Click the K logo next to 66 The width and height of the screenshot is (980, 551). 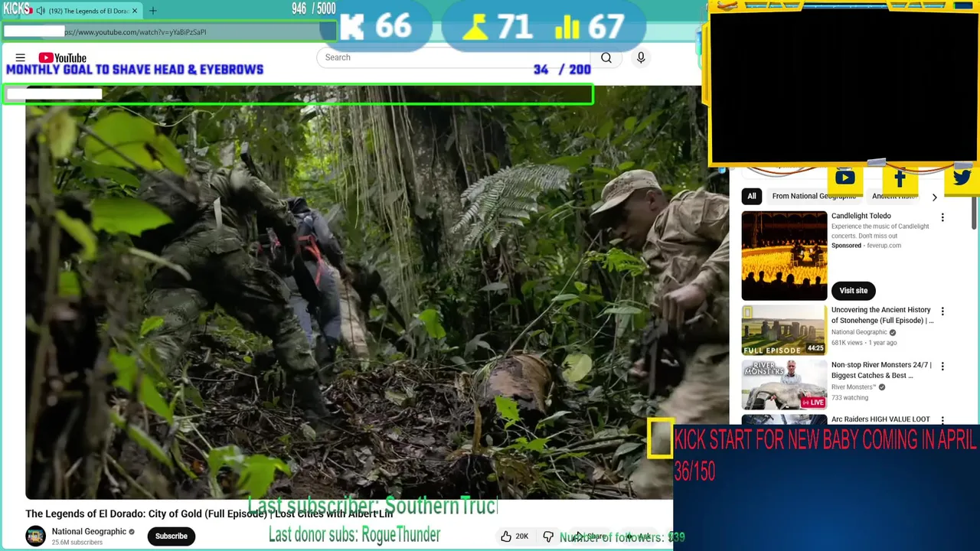[352, 28]
